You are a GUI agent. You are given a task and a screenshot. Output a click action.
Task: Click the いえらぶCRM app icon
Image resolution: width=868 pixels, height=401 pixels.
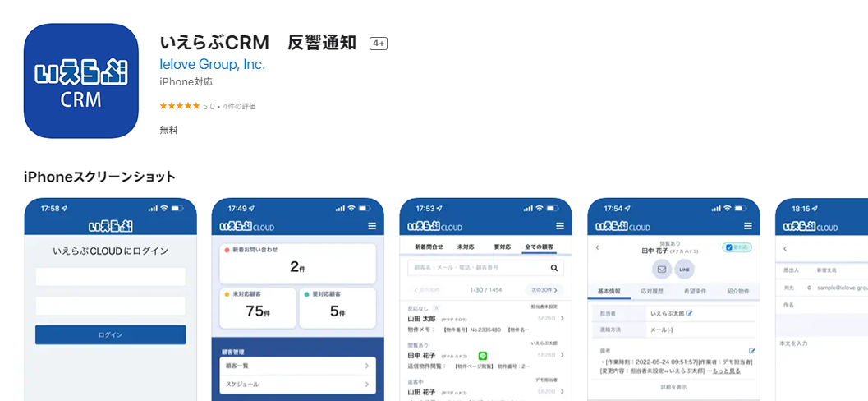tap(80, 81)
